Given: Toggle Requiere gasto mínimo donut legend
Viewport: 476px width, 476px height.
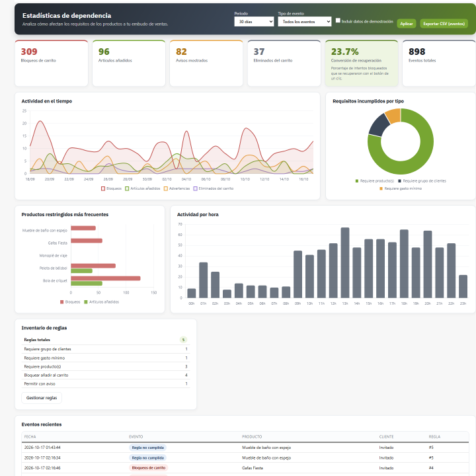Looking at the screenshot, I should [401, 188].
